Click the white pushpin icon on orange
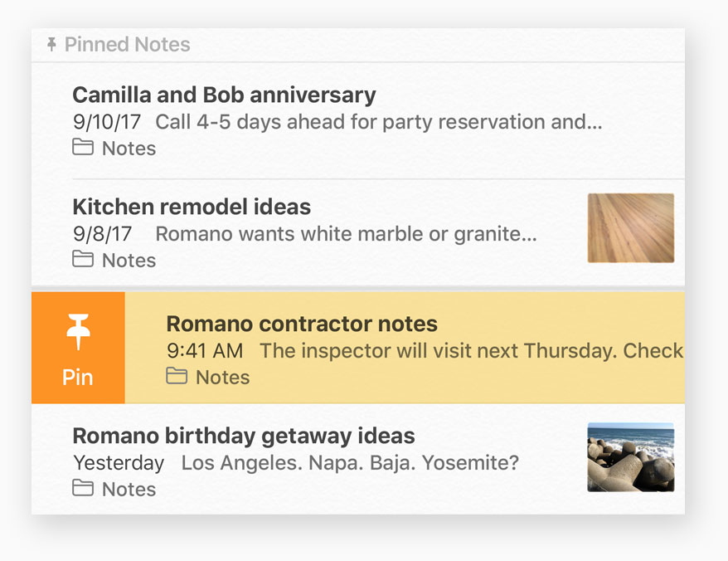728x561 pixels. (x=78, y=334)
